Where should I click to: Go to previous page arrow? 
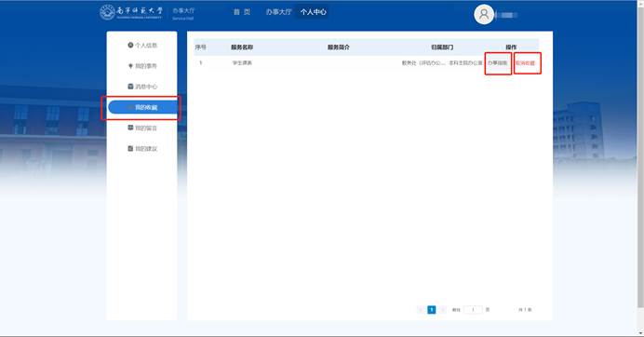[x=421, y=309]
